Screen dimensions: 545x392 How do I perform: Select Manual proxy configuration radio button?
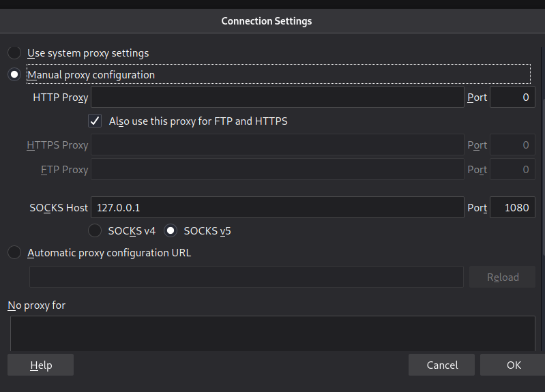[14, 74]
